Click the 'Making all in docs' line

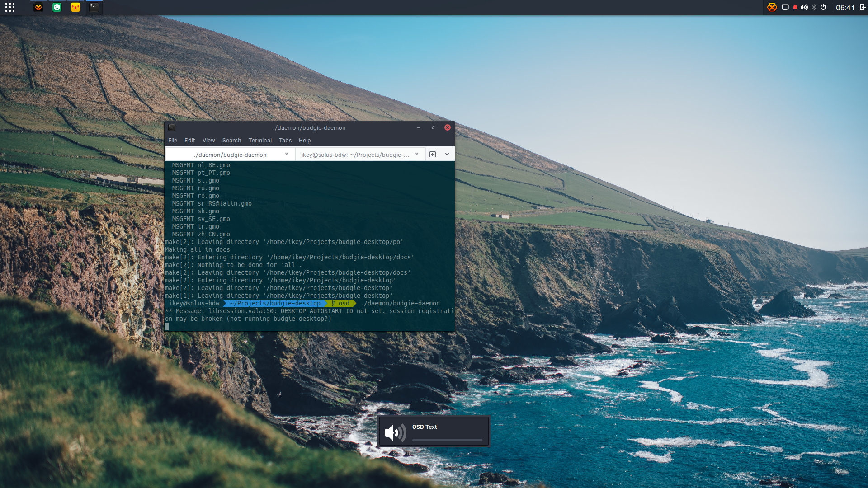point(198,250)
